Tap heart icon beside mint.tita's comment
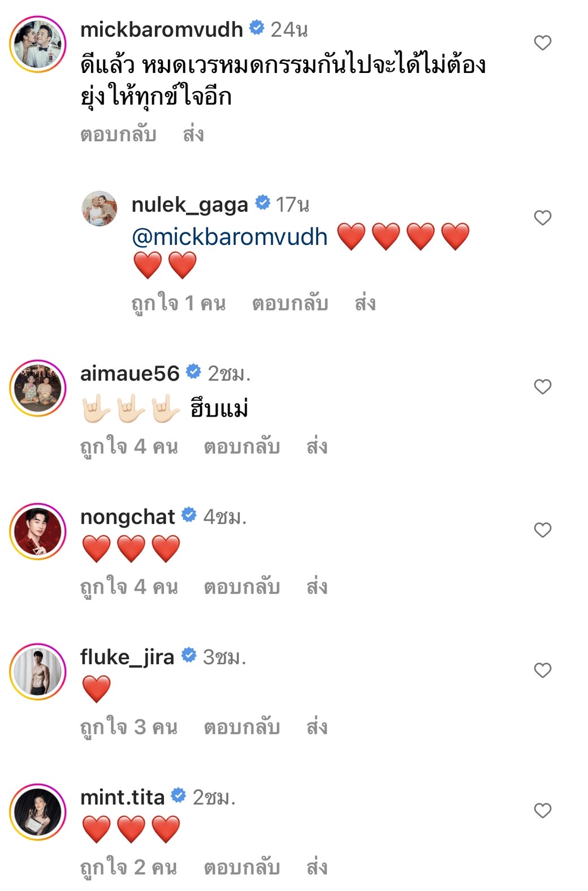The height and width of the screenshot is (891, 588). pos(542,810)
